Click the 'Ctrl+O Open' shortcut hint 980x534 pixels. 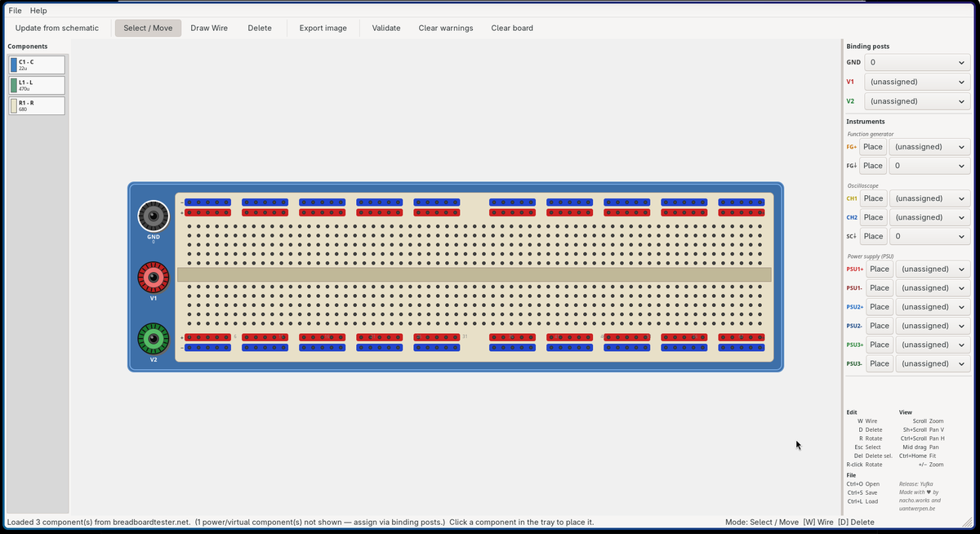pos(863,483)
